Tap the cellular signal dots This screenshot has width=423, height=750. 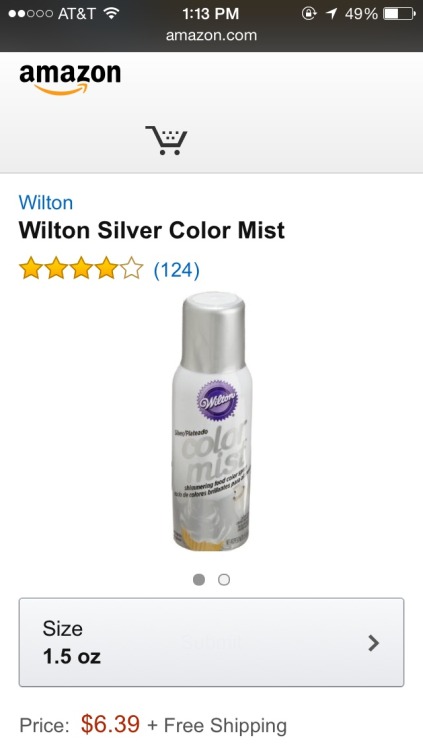point(30,14)
